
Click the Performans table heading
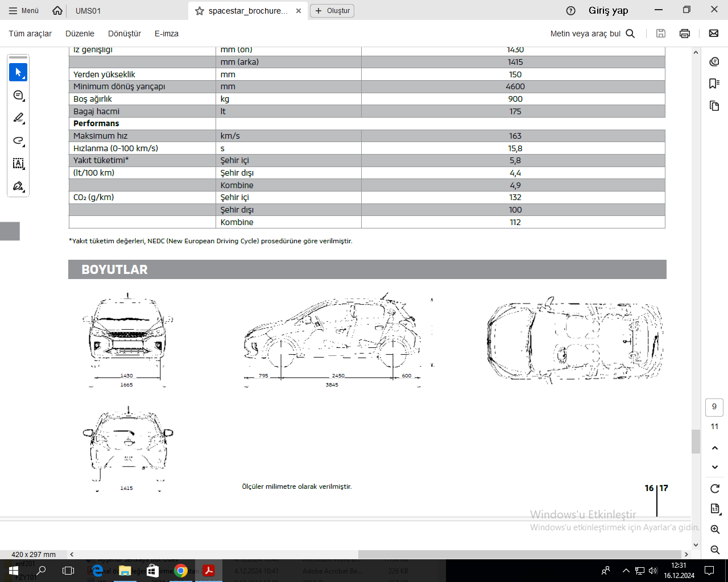(96, 123)
